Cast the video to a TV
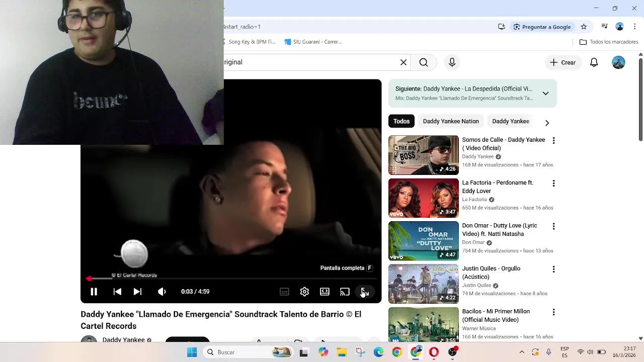Screen dimensions: 644x362 345,292
